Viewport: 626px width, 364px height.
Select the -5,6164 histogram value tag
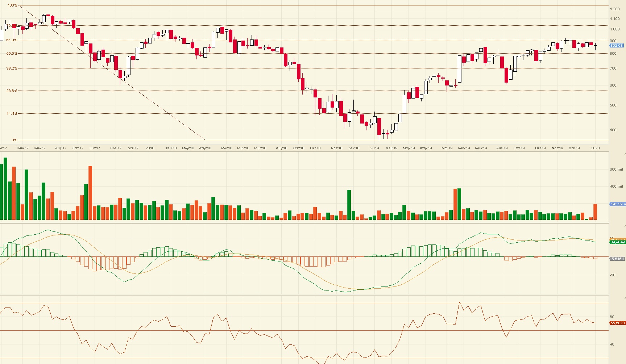click(x=617, y=259)
